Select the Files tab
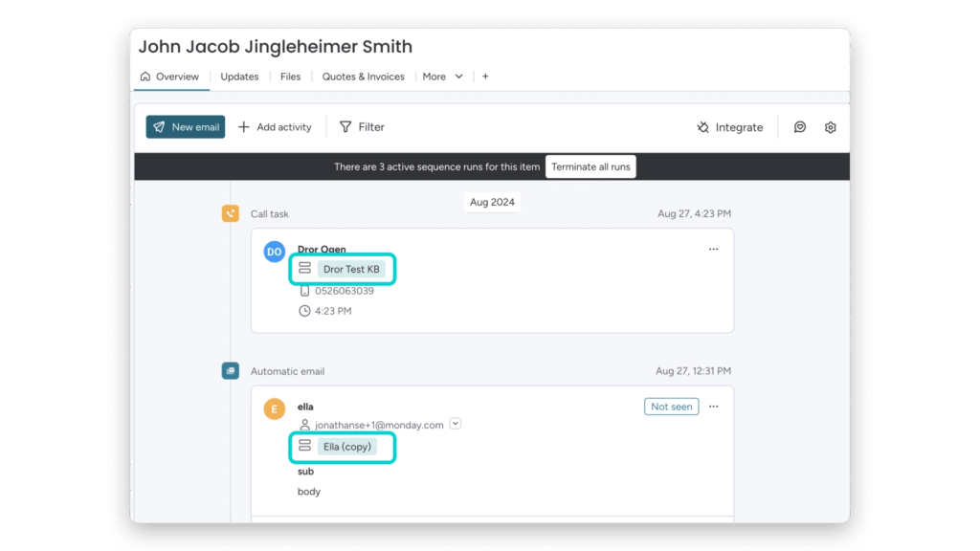980x551 pixels. [x=290, y=77]
